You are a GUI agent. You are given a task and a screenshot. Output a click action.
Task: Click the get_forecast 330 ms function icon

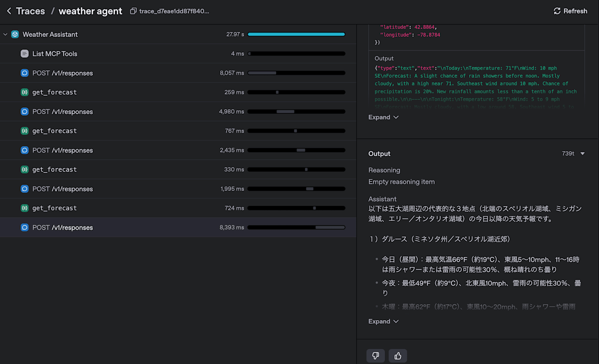click(24, 170)
